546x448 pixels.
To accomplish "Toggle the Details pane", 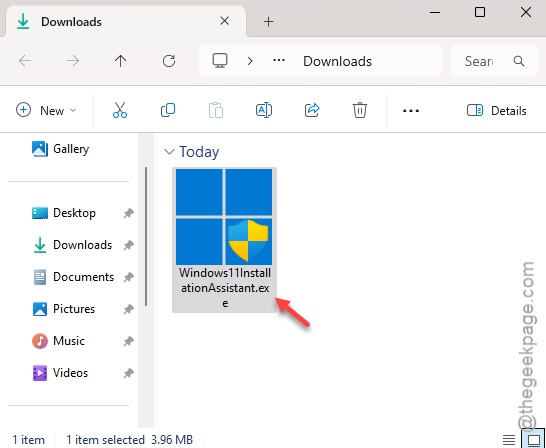I will point(496,111).
